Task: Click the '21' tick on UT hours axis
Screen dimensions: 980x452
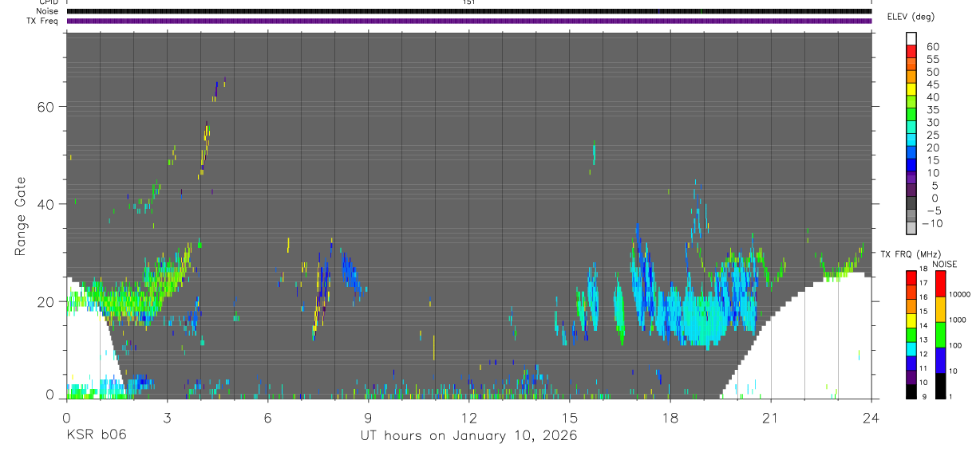Action: (771, 418)
